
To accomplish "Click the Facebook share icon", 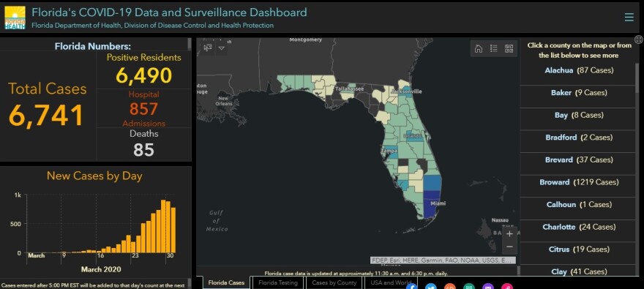I will coord(412,286).
